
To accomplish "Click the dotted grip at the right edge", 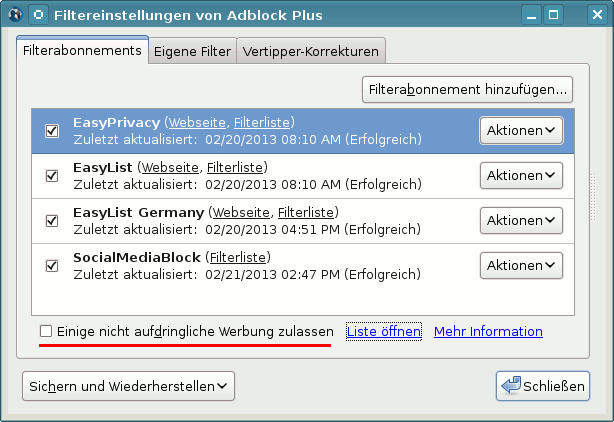I will (x=593, y=197).
